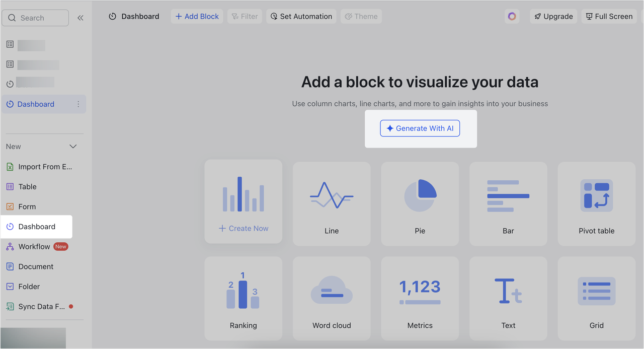Select the Ranking chart block
The width and height of the screenshot is (644, 349).
tap(243, 298)
